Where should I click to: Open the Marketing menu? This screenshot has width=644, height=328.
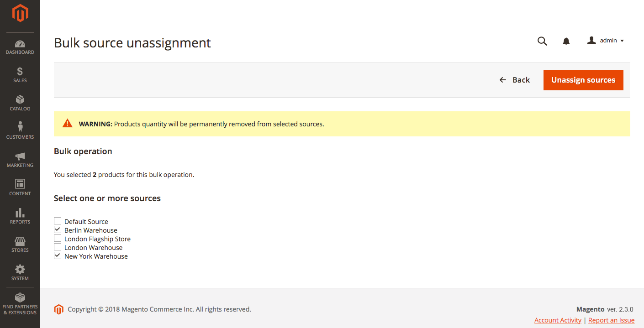[20, 160]
